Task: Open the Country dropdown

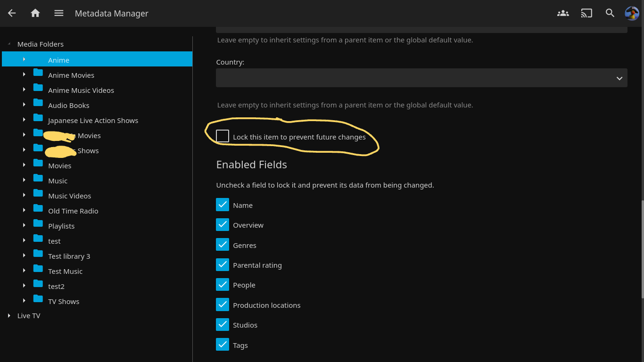Action: point(421,78)
